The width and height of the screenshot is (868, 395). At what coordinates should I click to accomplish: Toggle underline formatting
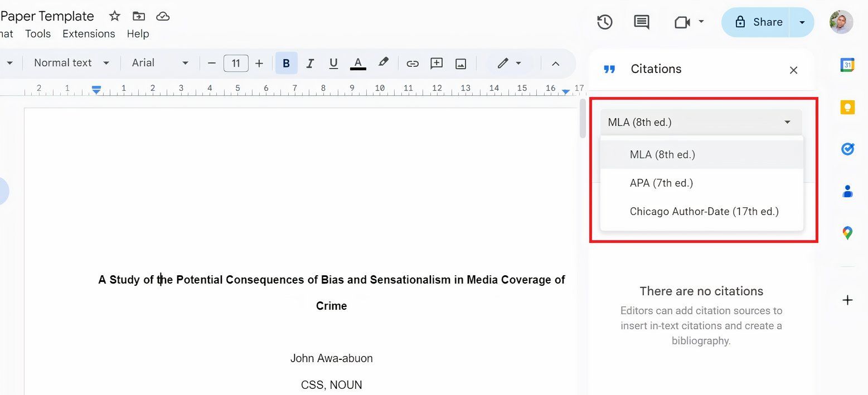(333, 63)
